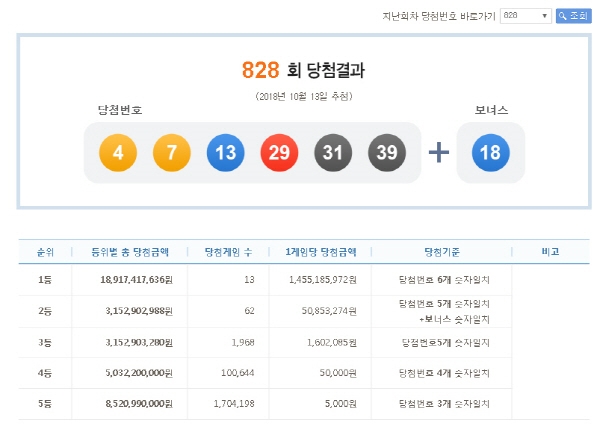
Task: Click the 828 회 당첨결과 heading
Action: point(303,70)
